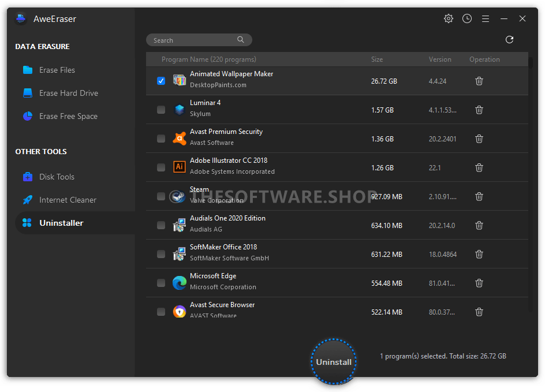
Task: Click 'Audials AG' publisher text
Action: tap(206, 229)
